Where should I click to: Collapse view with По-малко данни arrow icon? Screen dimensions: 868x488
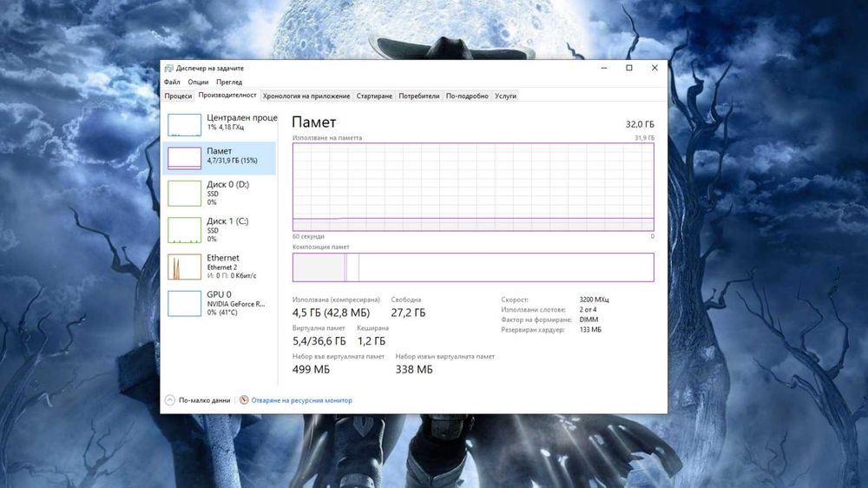(x=170, y=400)
